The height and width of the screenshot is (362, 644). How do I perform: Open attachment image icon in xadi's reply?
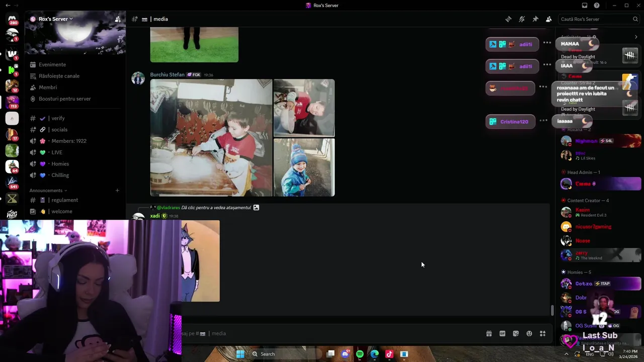(256, 207)
